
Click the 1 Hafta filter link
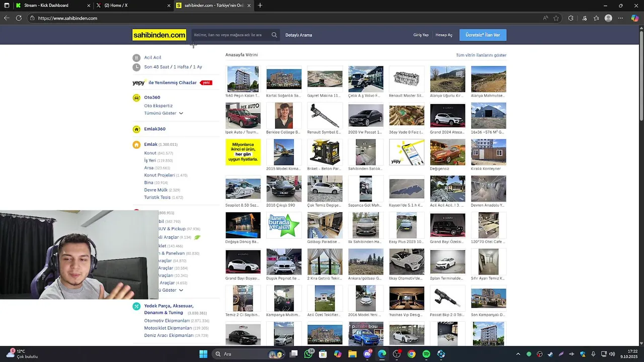click(181, 67)
